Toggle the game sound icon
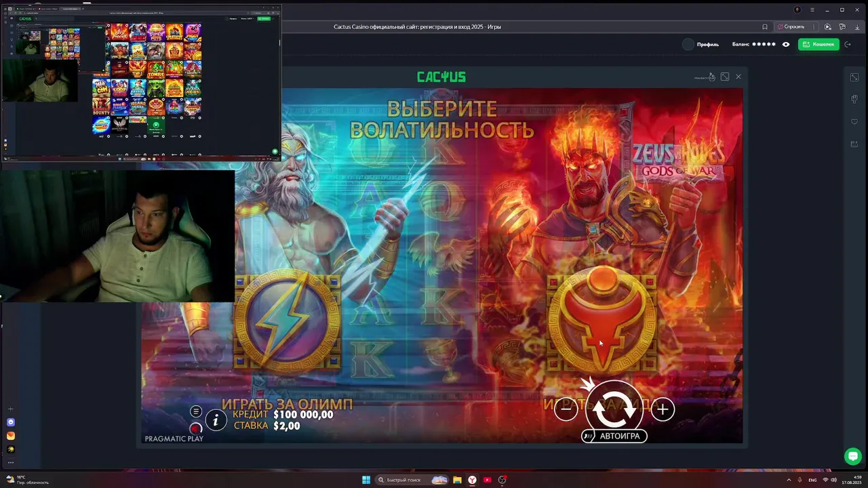 (x=196, y=428)
